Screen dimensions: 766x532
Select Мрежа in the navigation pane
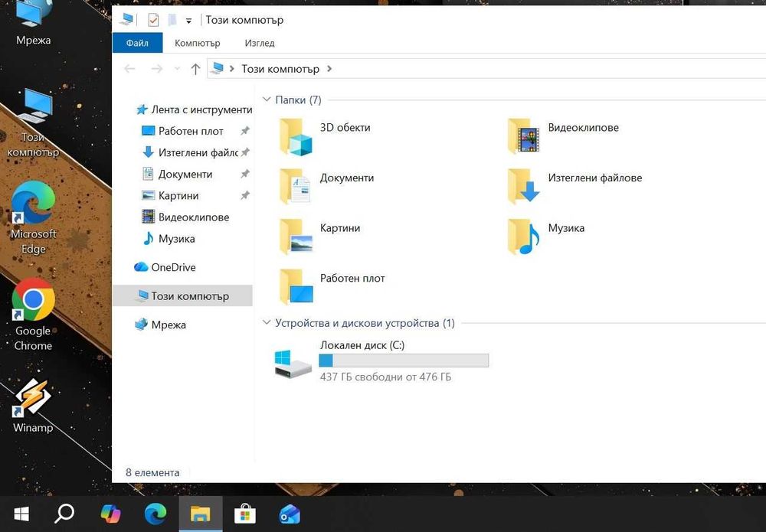pyautogui.click(x=160, y=325)
